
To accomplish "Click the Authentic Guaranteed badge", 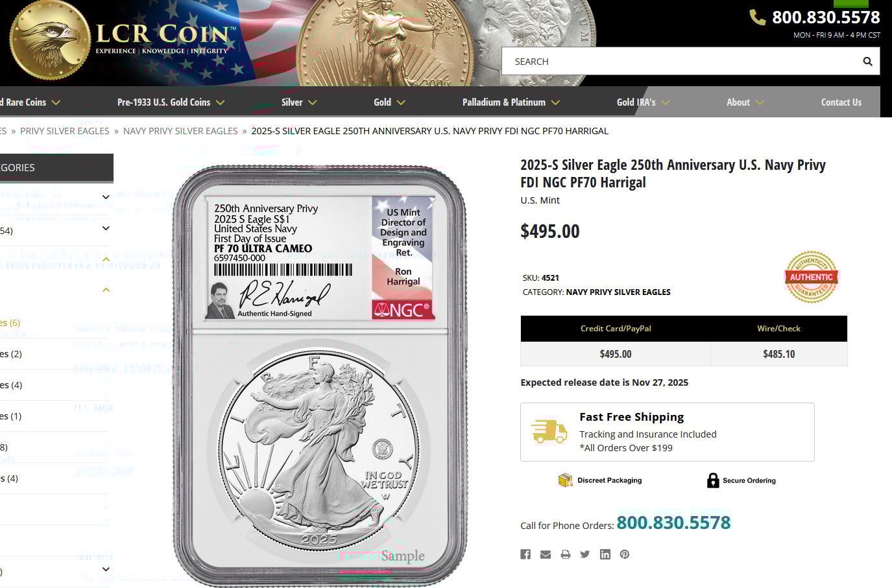I will [x=811, y=277].
